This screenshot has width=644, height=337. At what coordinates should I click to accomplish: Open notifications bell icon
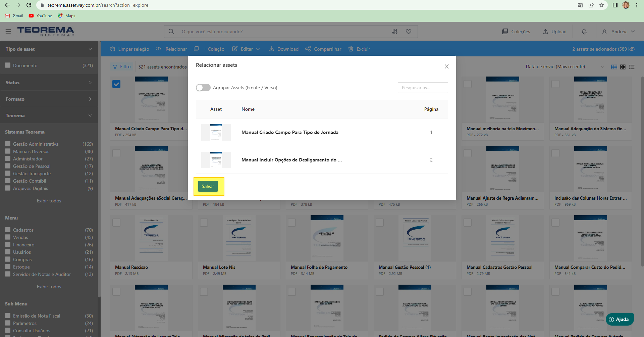point(584,32)
